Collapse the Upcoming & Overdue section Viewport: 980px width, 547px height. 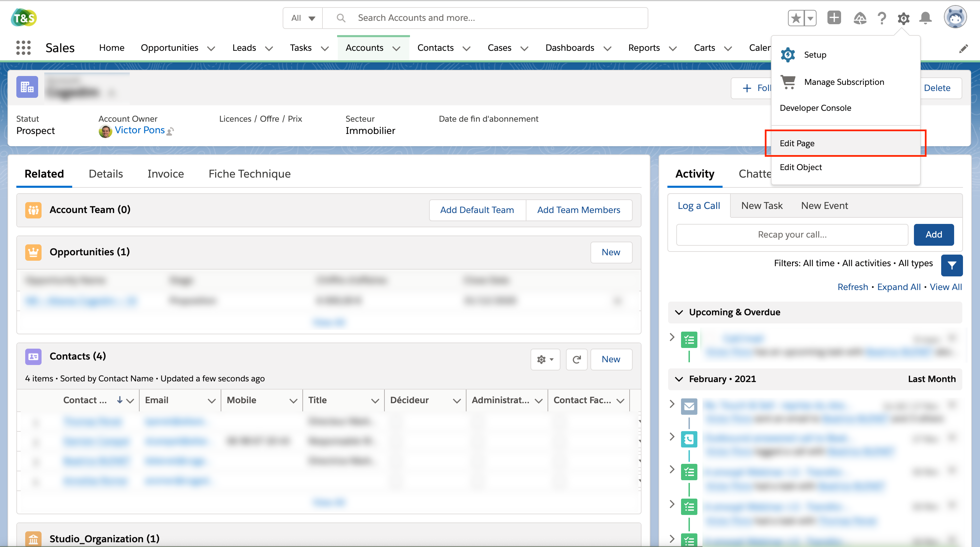[679, 312]
